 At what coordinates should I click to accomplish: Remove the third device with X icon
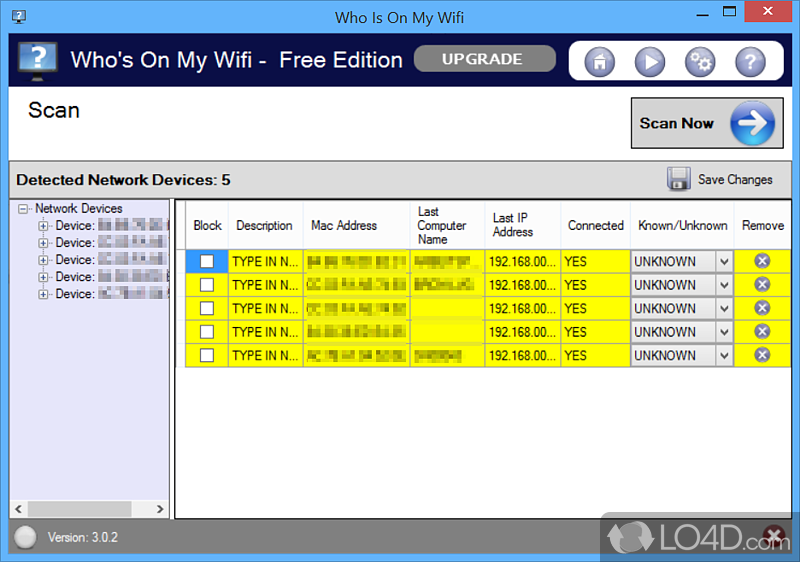(x=762, y=308)
